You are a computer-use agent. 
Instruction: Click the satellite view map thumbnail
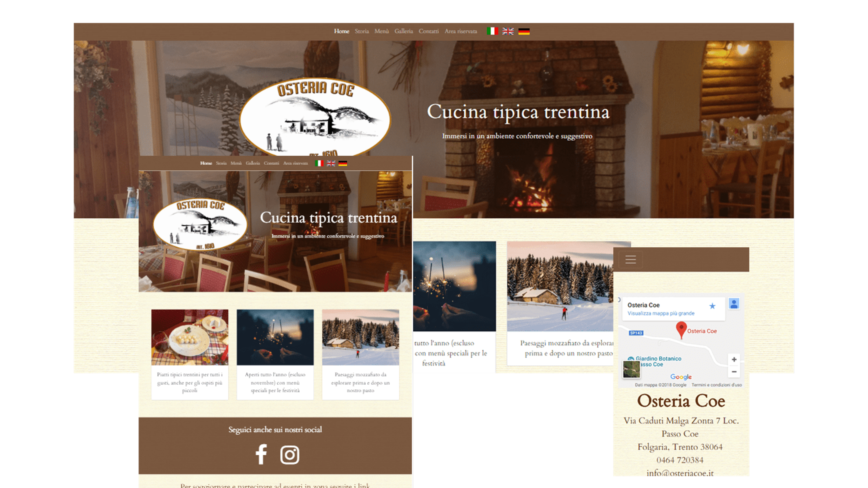631,369
